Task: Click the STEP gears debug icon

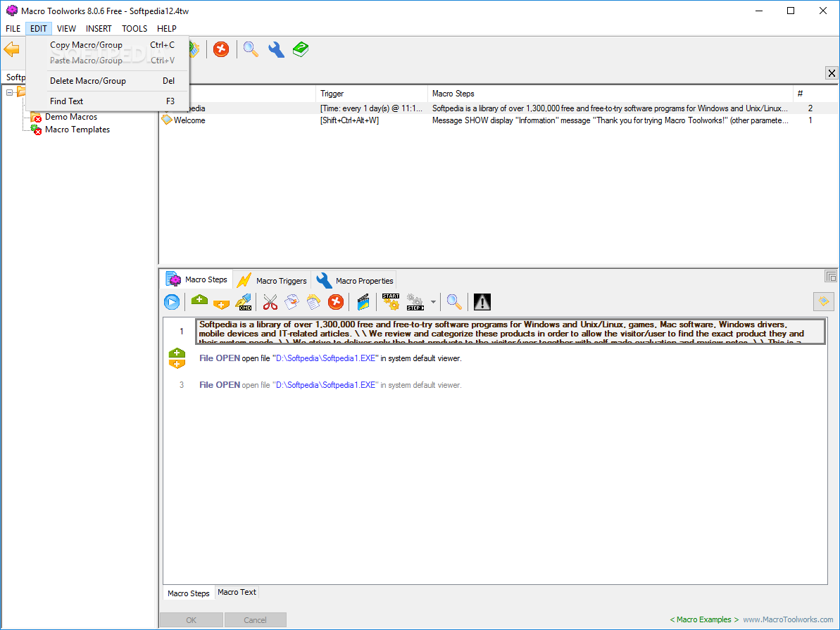Action: (415, 302)
